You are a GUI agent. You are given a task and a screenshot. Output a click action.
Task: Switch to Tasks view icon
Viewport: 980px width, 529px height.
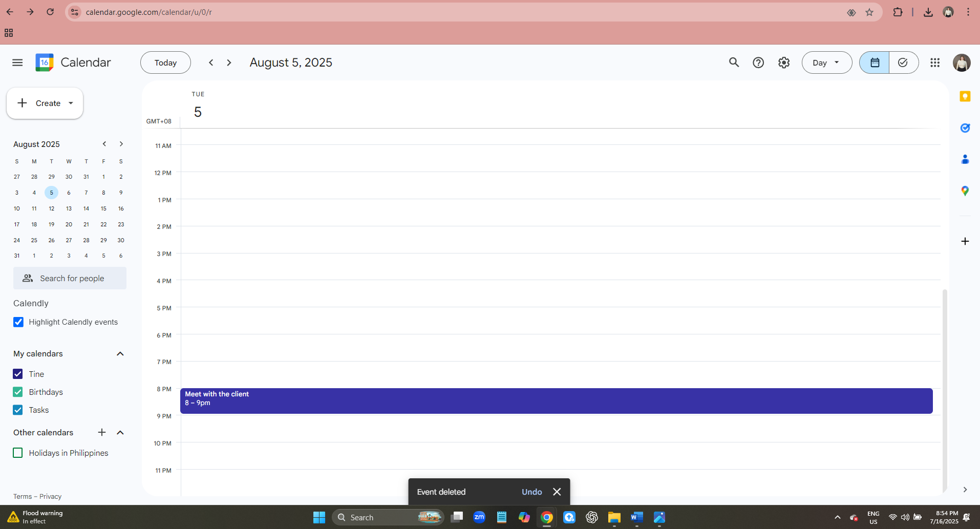[903, 62]
